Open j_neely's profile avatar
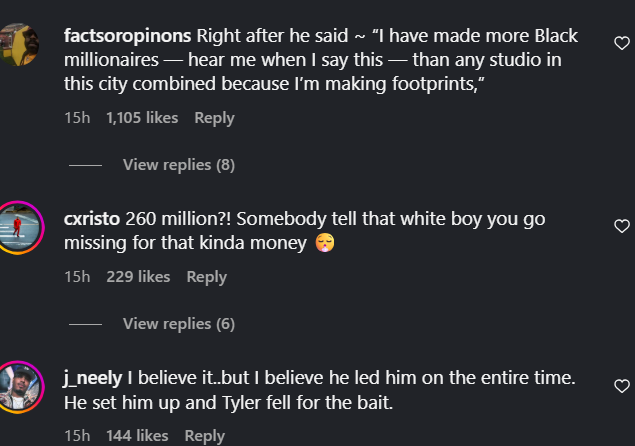The height and width of the screenshot is (446, 635). 20,386
